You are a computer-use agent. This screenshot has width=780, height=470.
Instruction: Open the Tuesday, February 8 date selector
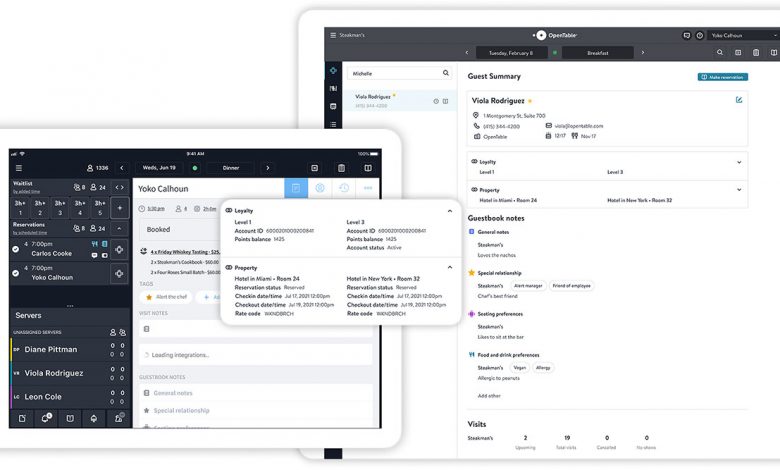click(x=510, y=53)
